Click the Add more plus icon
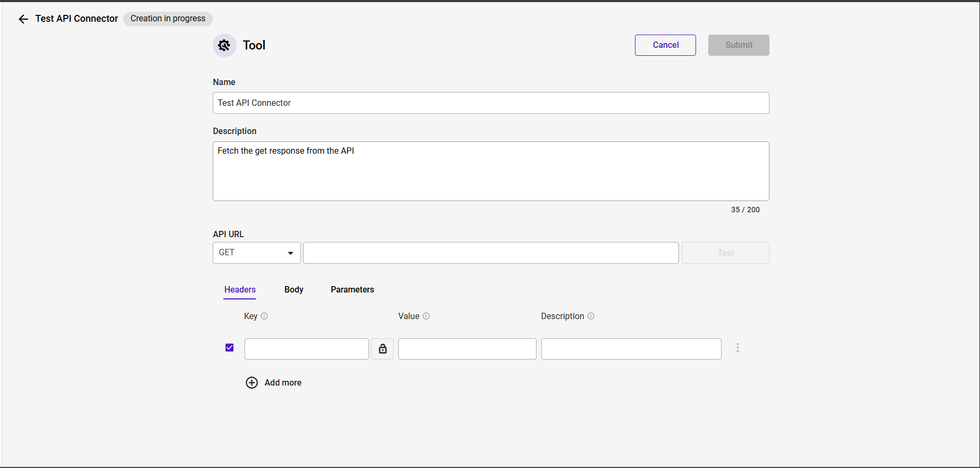Viewport: 980px width, 468px height. [x=252, y=383]
